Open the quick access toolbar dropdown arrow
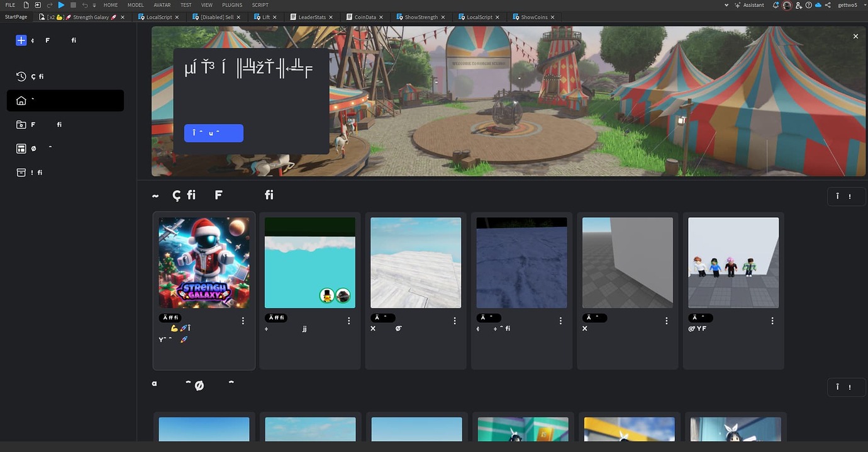Screen dimensions: 868x452 (x=94, y=5)
